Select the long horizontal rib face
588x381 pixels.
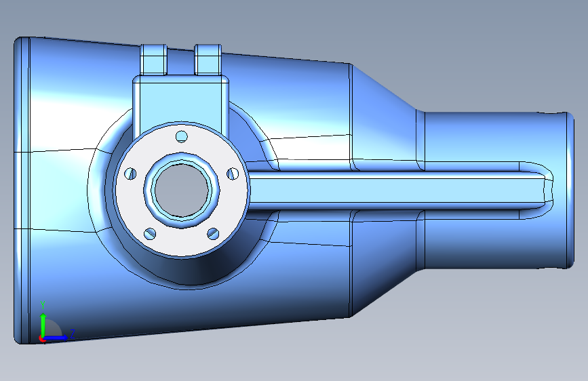395,190
